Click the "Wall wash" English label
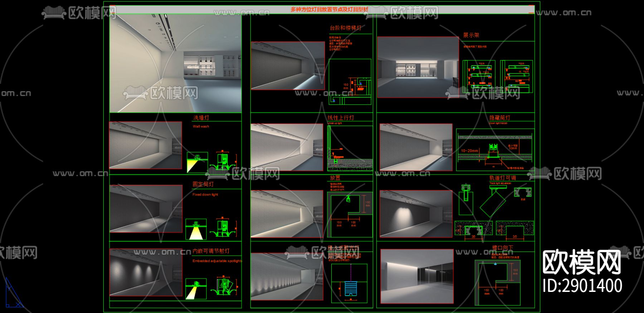 tap(201, 126)
